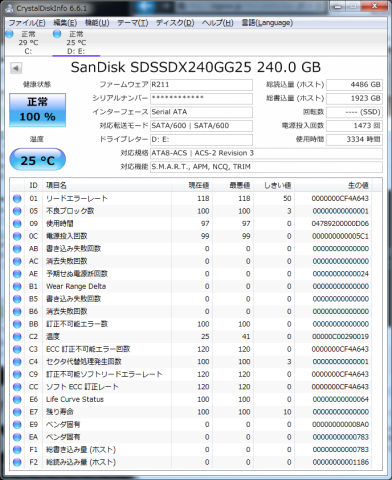Image resolution: width=392 pixels, height=480 pixels.
Task: Click status icon of row 09 使用時間
Action: (x=17, y=224)
